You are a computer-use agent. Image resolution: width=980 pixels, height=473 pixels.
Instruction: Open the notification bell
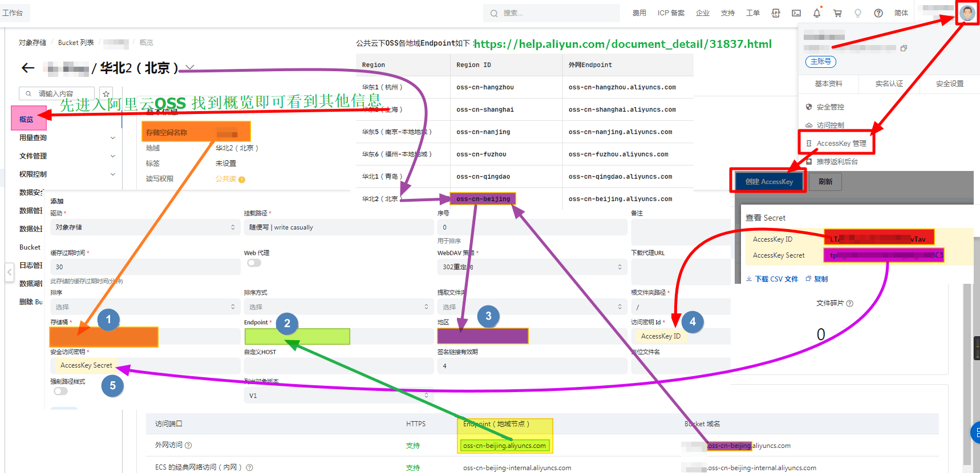[816, 13]
